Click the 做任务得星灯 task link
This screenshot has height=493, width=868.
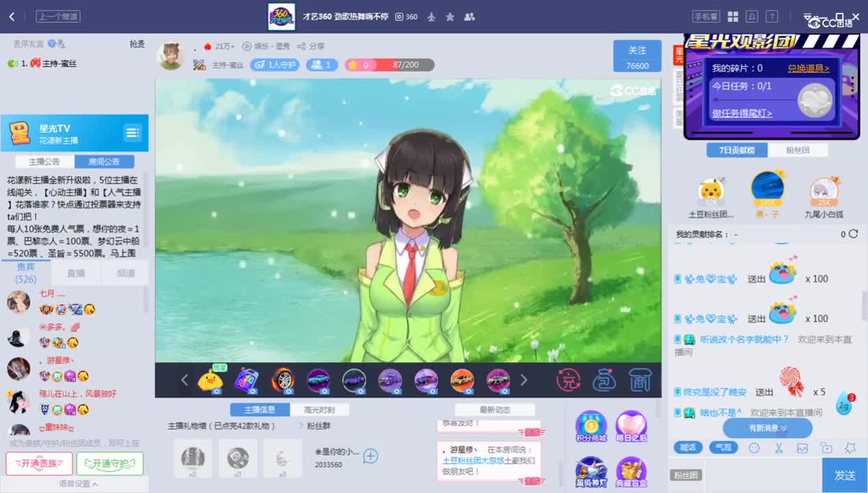coord(742,114)
